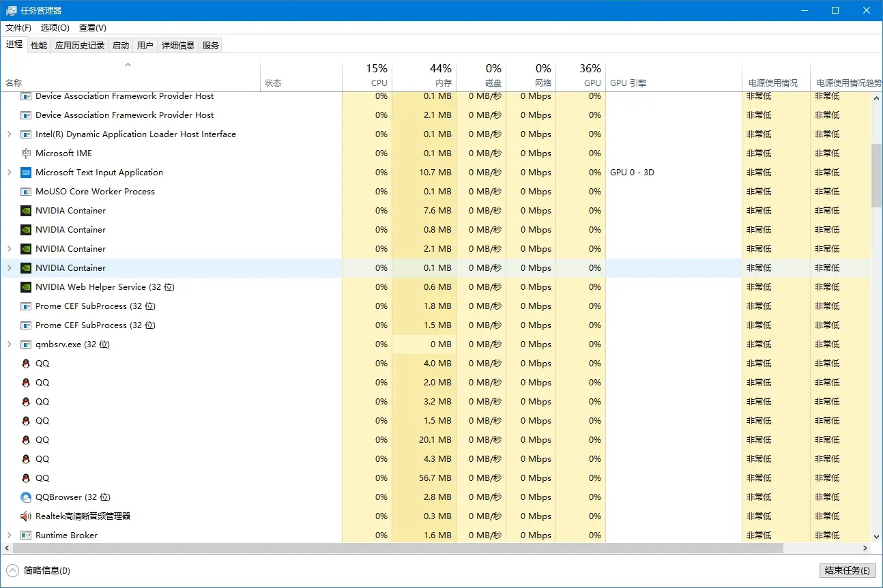The height and width of the screenshot is (588, 883).
Task: Click the 结束任务(E) button
Action: click(x=847, y=570)
